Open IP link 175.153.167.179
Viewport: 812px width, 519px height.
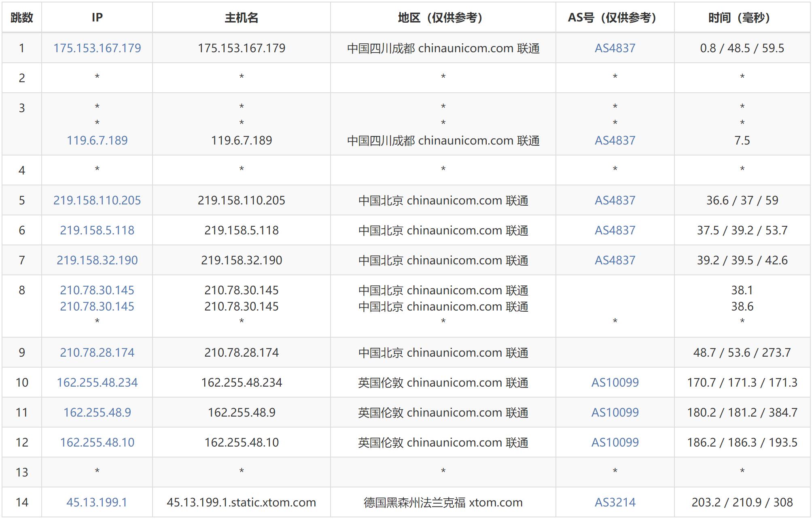[x=97, y=48]
